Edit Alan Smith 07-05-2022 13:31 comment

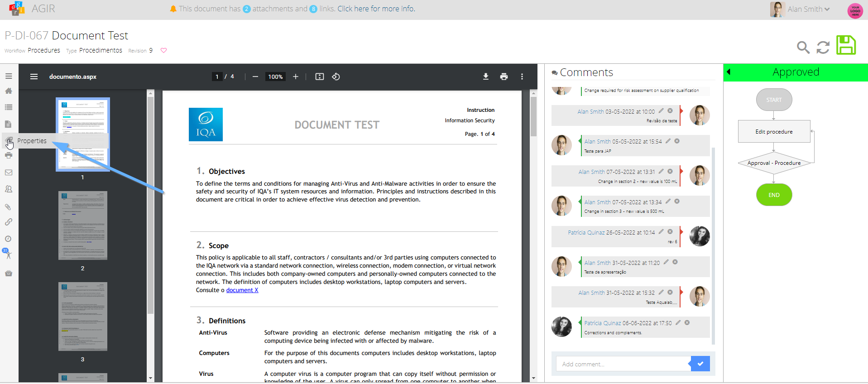(x=661, y=172)
